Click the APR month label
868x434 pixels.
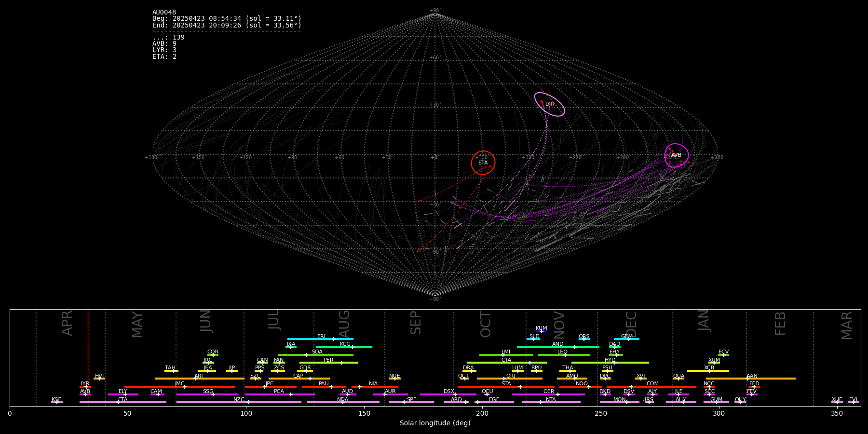click(68, 323)
